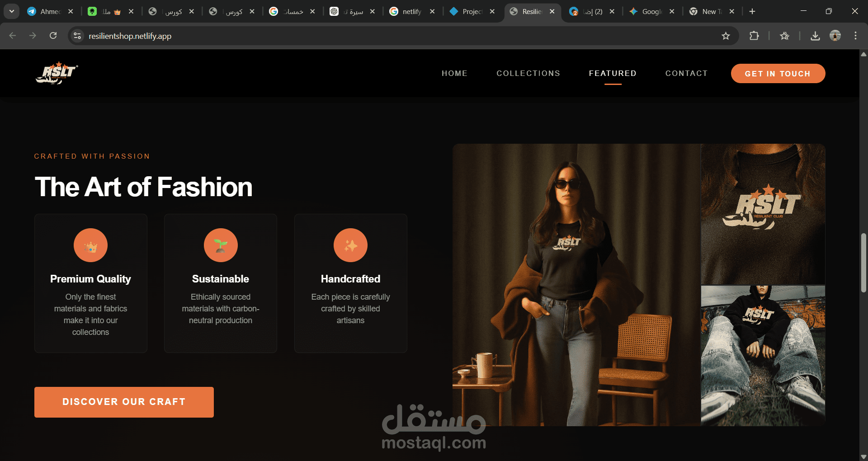The image size is (868, 461).
Task: Click the extensions puzzle icon
Action: pyautogui.click(x=755, y=36)
